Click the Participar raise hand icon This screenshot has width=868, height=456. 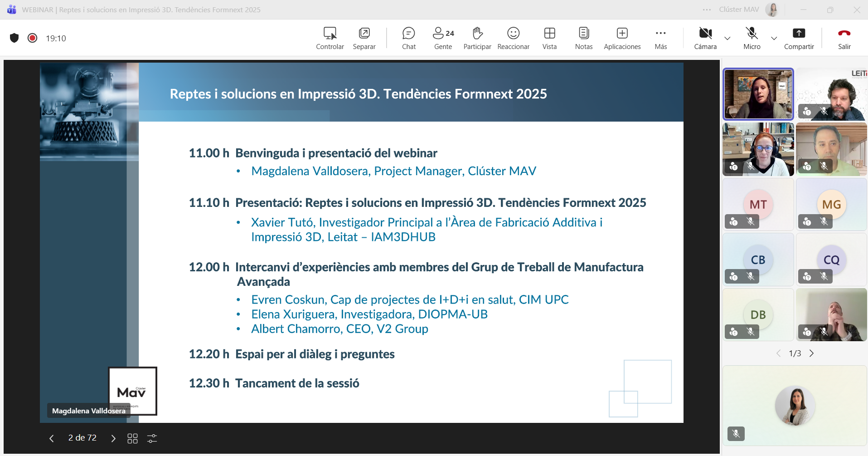tap(477, 38)
